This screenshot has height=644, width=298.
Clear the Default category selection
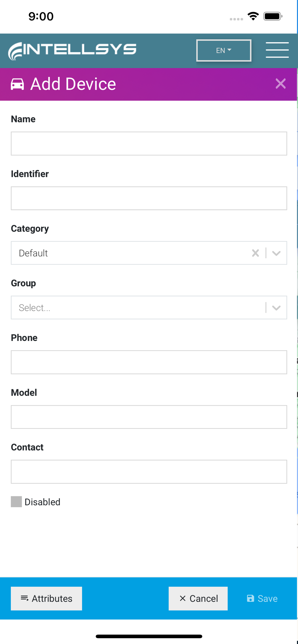click(x=255, y=253)
